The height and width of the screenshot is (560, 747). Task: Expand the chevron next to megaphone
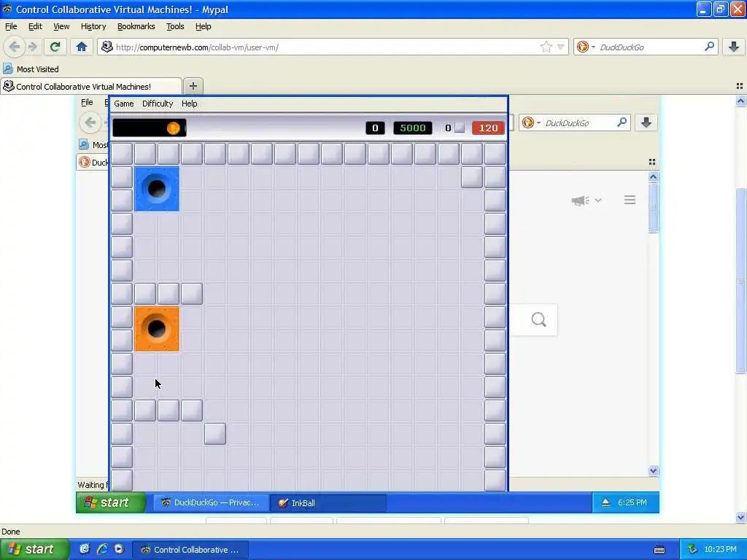tap(598, 201)
